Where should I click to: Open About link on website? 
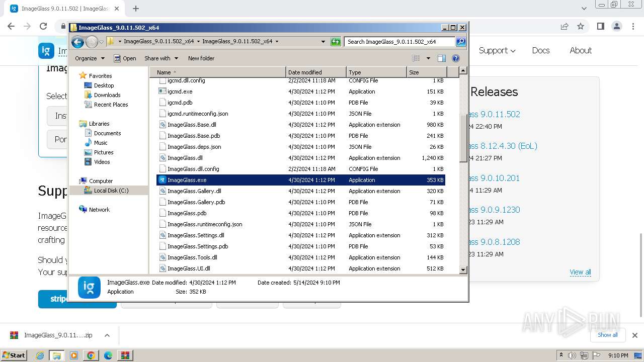pyautogui.click(x=581, y=50)
